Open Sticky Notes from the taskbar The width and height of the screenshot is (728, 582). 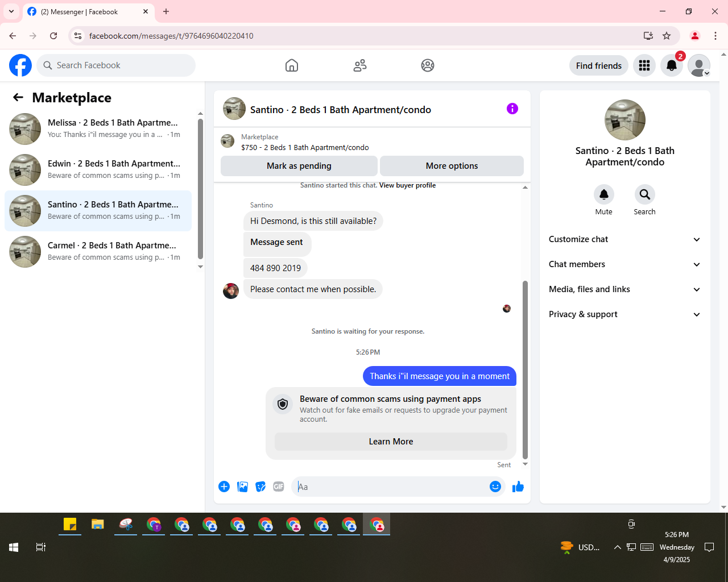(x=70, y=525)
